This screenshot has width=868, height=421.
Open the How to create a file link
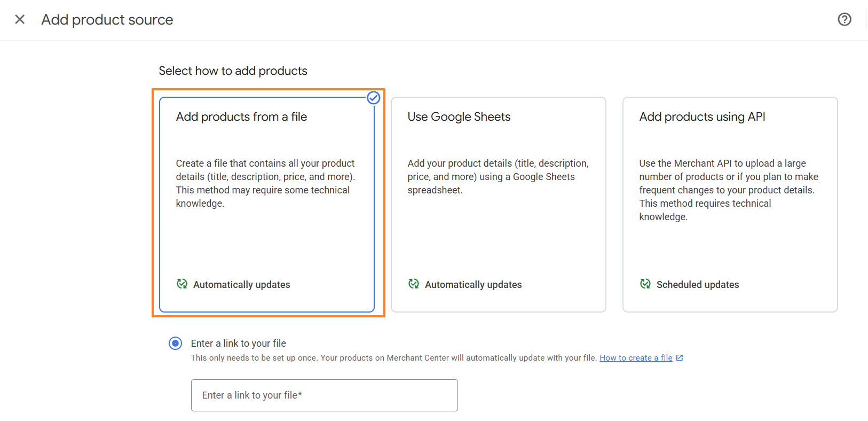click(x=635, y=358)
